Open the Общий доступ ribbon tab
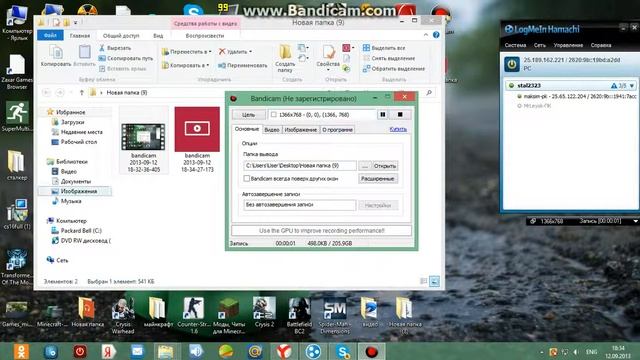 (121, 36)
